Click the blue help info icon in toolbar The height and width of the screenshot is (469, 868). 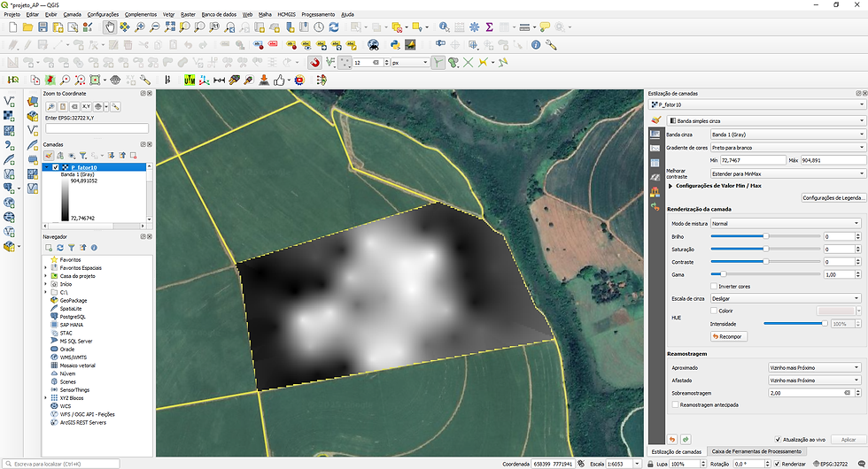click(x=535, y=45)
